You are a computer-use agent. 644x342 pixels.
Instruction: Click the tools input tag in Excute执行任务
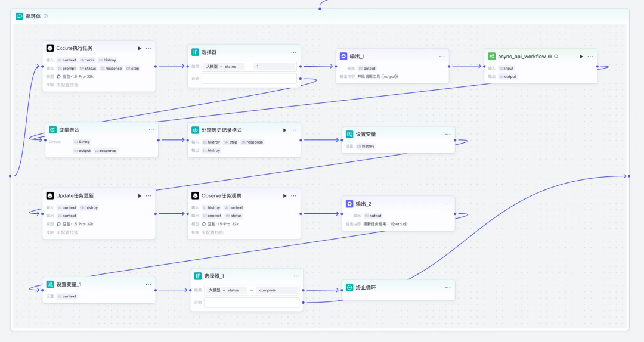tap(87, 60)
